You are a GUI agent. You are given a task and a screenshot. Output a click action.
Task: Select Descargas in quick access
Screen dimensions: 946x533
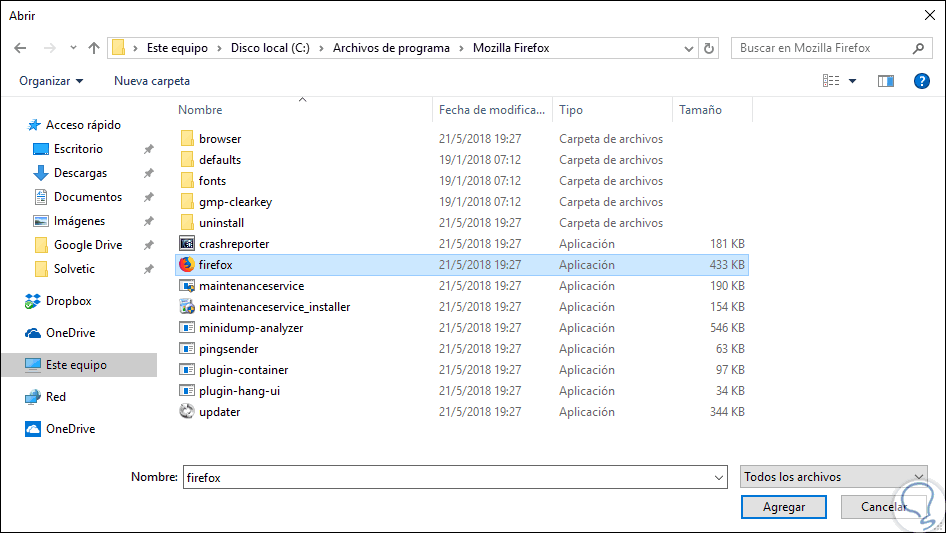coord(80,173)
